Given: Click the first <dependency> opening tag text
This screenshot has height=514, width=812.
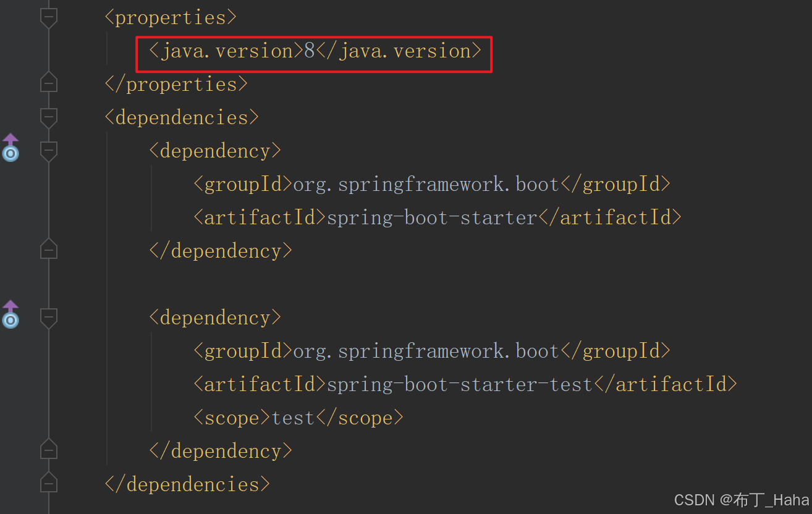Looking at the screenshot, I should [215, 151].
